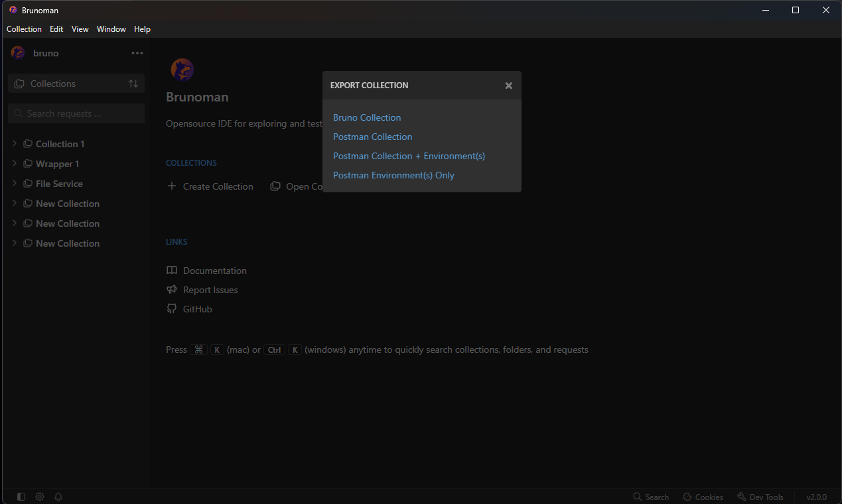Open Dev Tools from the status bar
842x504 pixels.
(760, 496)
